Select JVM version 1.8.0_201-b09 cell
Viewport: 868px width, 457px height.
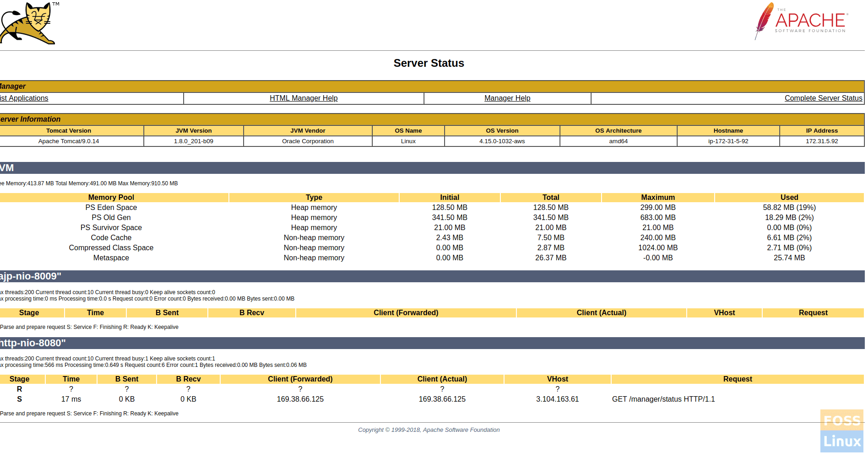(194, 141)
